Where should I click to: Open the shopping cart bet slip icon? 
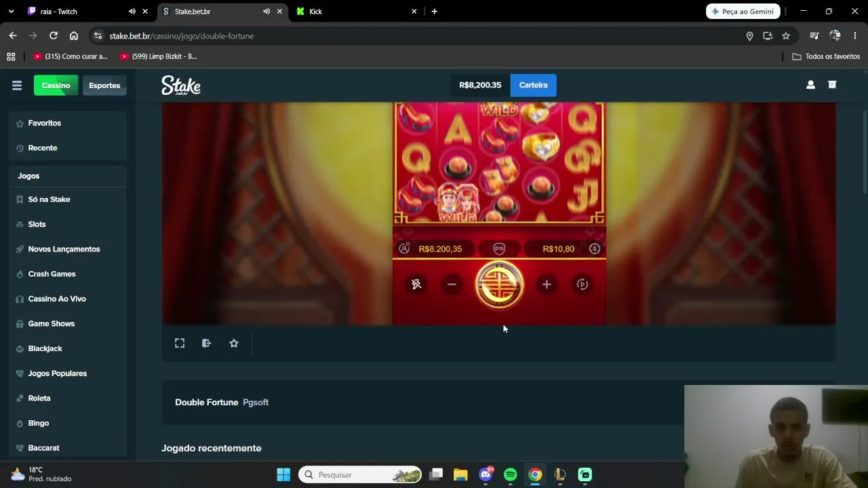pyautogui.click(x=832, y=85)
